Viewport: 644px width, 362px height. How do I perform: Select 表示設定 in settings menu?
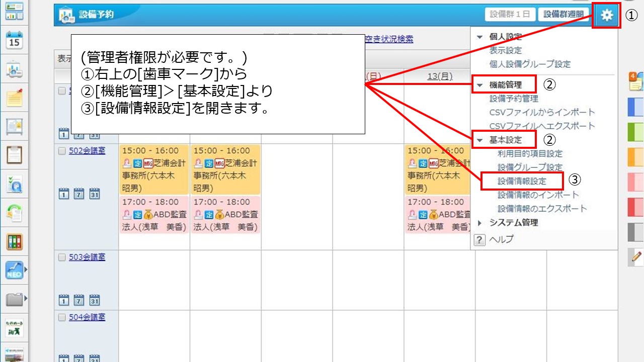[x=506, y=50]
